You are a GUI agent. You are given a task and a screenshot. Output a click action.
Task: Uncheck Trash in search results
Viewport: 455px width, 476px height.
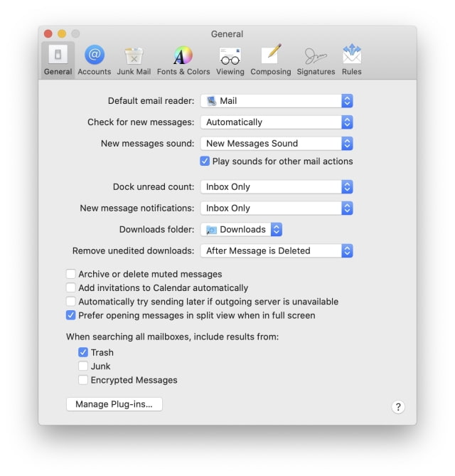(x=83, y=352)
